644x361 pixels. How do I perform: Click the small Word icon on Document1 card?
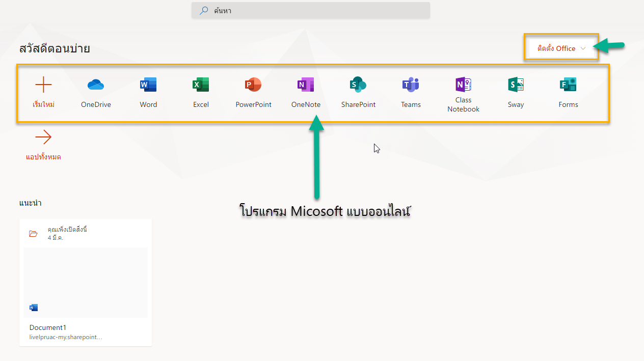tap(34, 308)
